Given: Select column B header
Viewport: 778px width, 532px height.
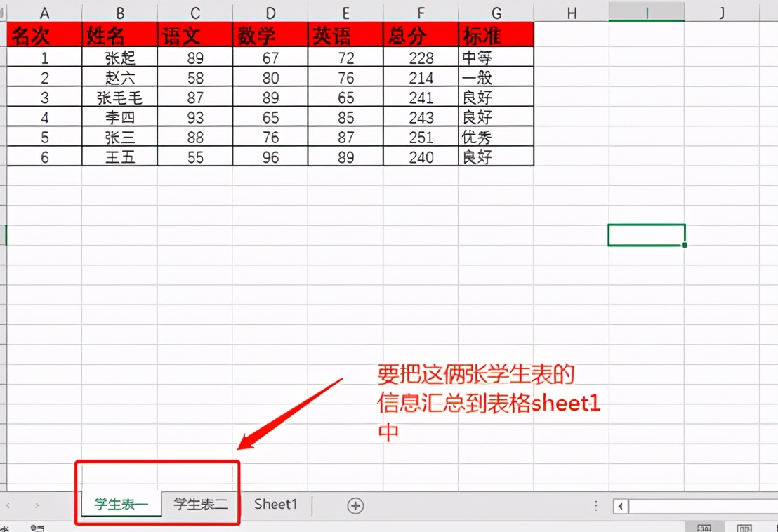Looking at the screenshot, I should coord(119,13).
